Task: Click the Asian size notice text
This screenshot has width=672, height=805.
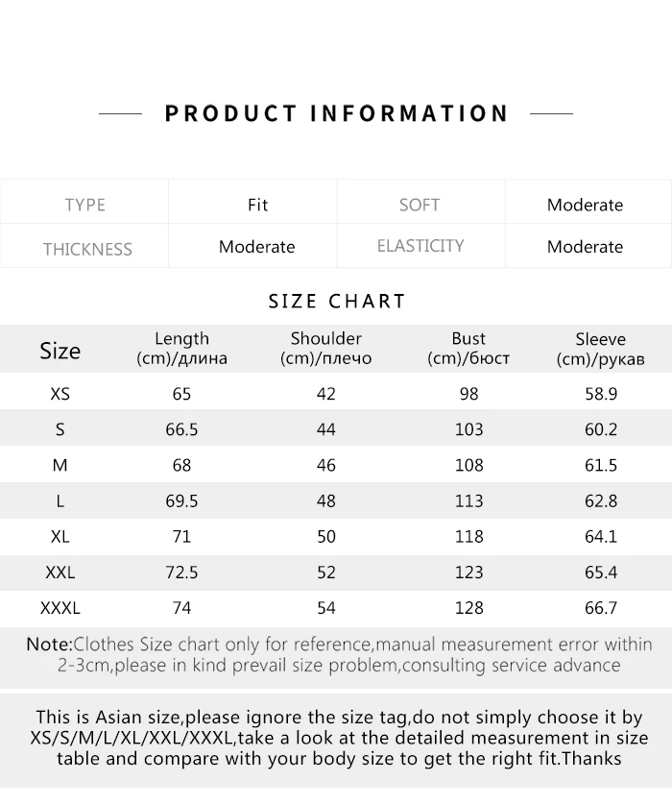Action: pos(339,738)
